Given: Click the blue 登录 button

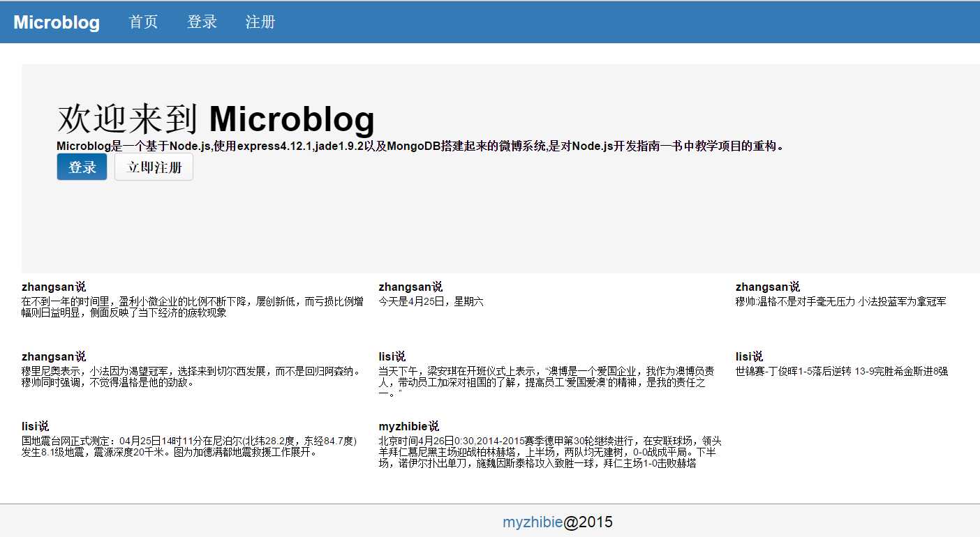Looking at the screenshot, I should coord(82,167).
